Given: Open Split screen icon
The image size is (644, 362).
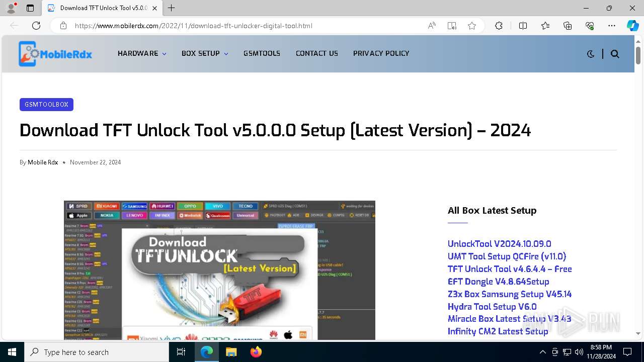Looking at the screenshot, I should click(x=523, y=26).
